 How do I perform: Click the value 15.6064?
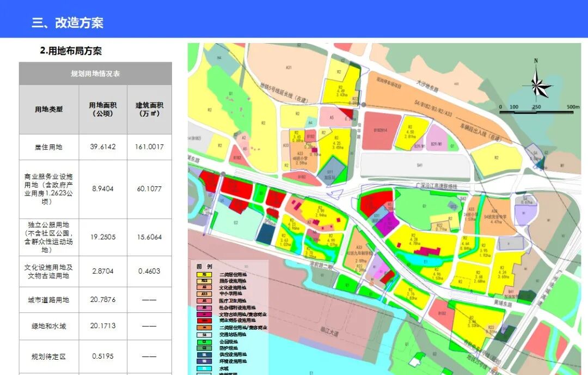149,237
